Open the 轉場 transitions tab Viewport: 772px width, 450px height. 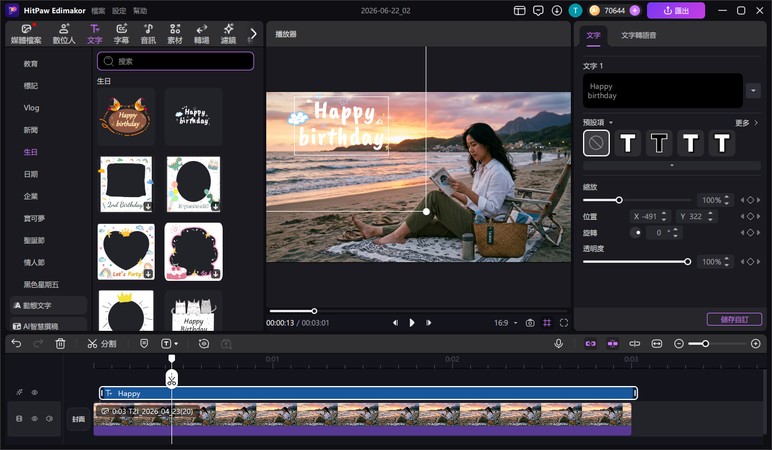click(x=201, y=33)
